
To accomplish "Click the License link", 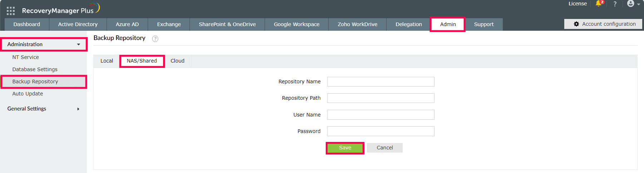I will [577, 4].
